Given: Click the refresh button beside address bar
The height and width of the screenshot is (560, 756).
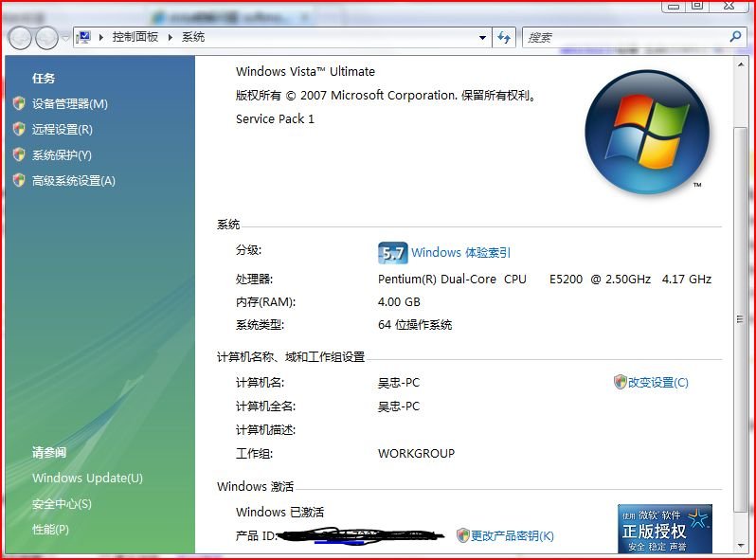Looking at the screenshot, I should [504, 37].
